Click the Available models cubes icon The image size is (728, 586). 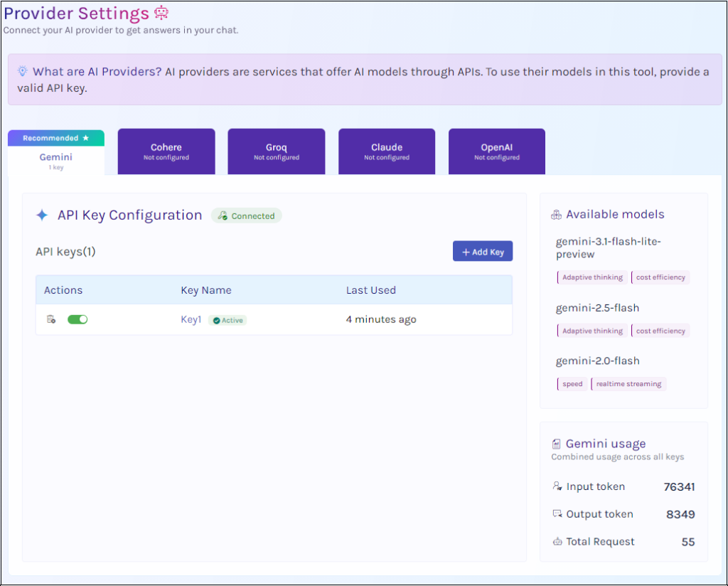556,215
